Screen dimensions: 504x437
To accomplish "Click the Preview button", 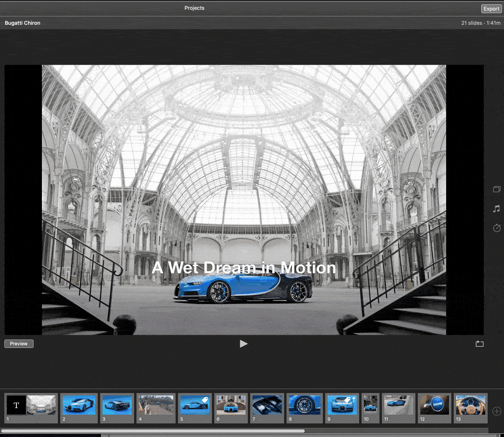I will click(19, 344).
